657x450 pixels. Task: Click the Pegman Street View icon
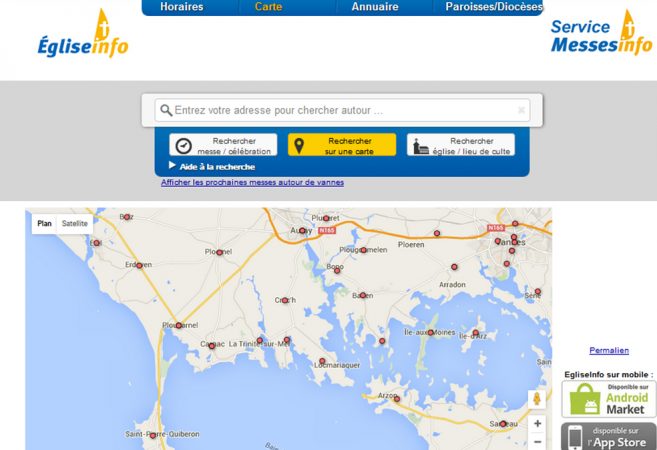(537, 399)
